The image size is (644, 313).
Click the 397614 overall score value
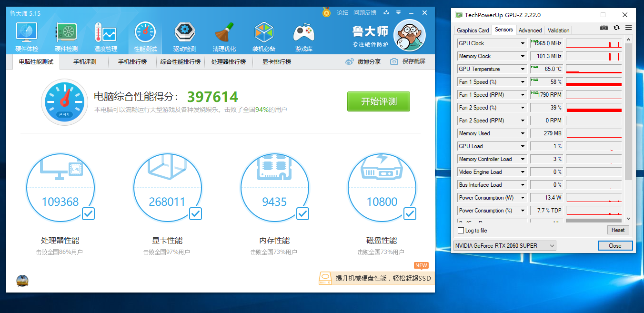coord(212,97)
